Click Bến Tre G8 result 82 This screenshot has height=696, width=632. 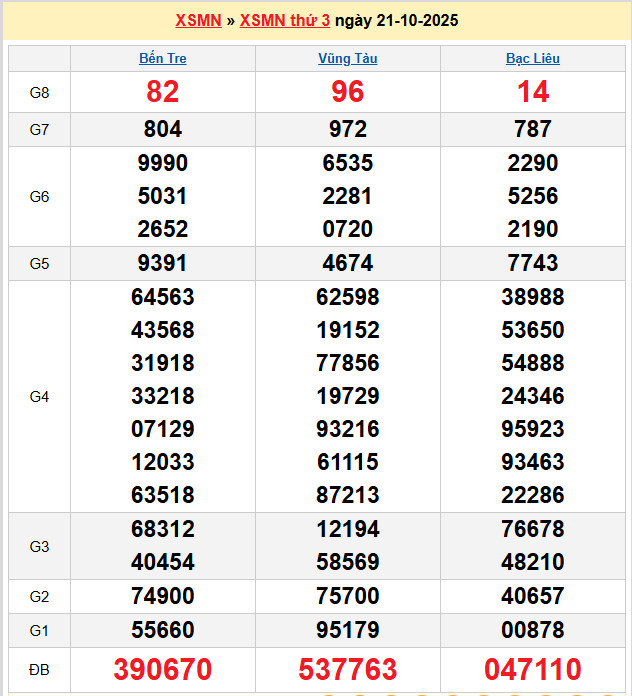point(163,92)
